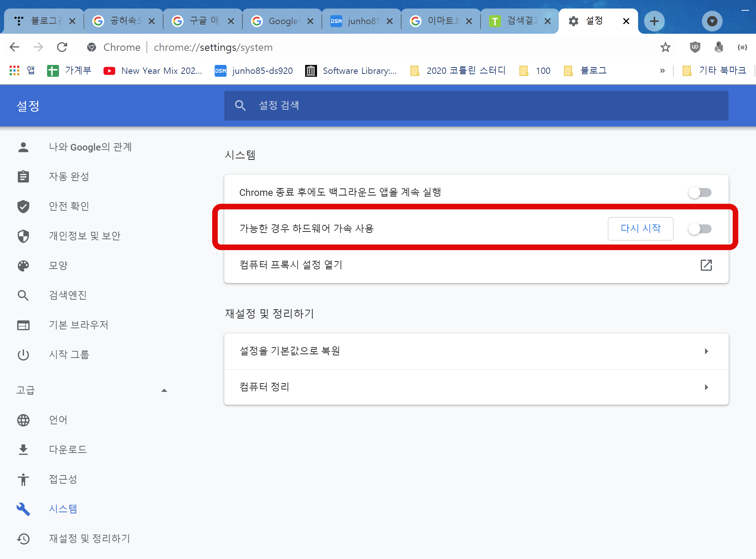
Task: Open new tab with plus button
Action: (x=654, y=21)
